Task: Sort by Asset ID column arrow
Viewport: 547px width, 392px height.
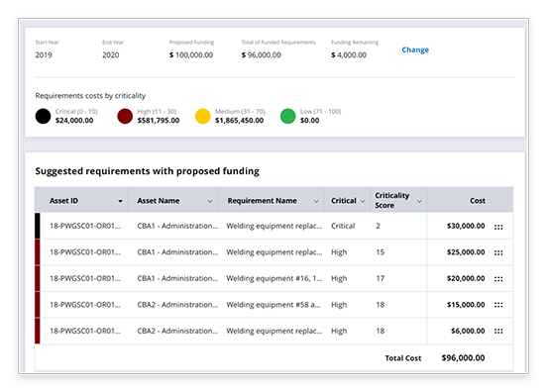Action: (x=120, y=201)
